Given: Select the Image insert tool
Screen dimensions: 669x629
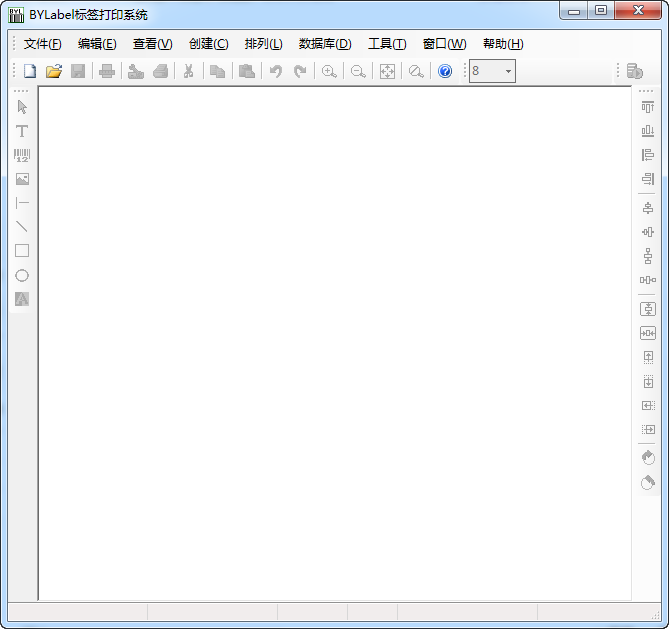Looking at the screenshot, I should (x=22, y=179).
